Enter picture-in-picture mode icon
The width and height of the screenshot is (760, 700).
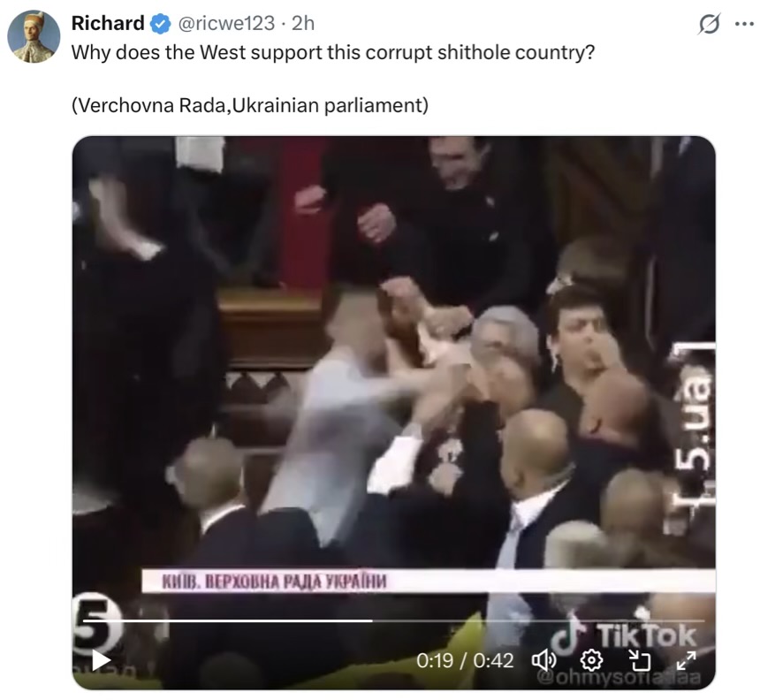tap(639, 659)
